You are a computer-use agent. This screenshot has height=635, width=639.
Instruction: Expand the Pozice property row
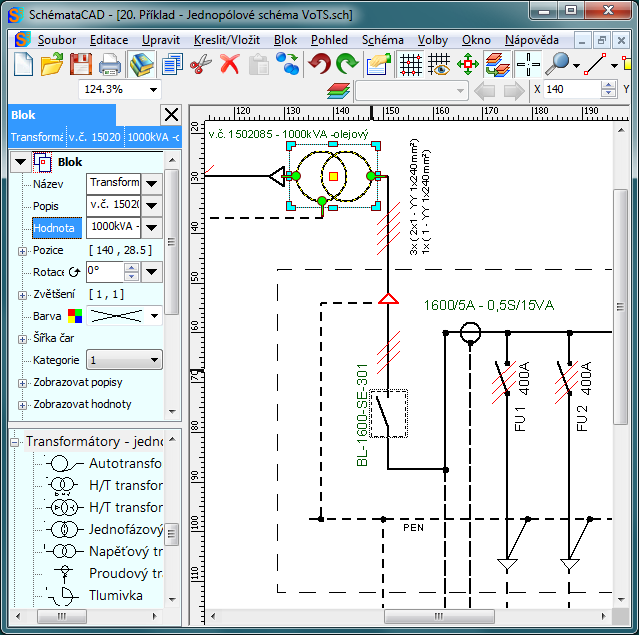point(22,250)
